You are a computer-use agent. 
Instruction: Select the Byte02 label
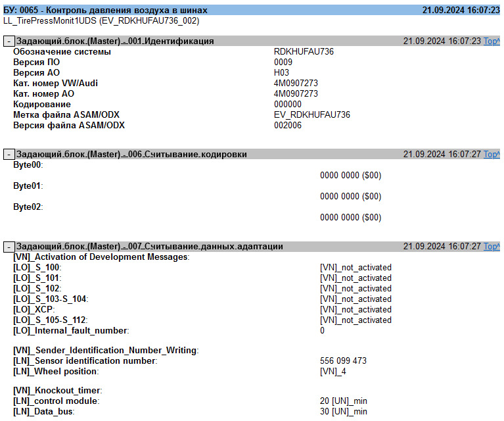point(28,207)
